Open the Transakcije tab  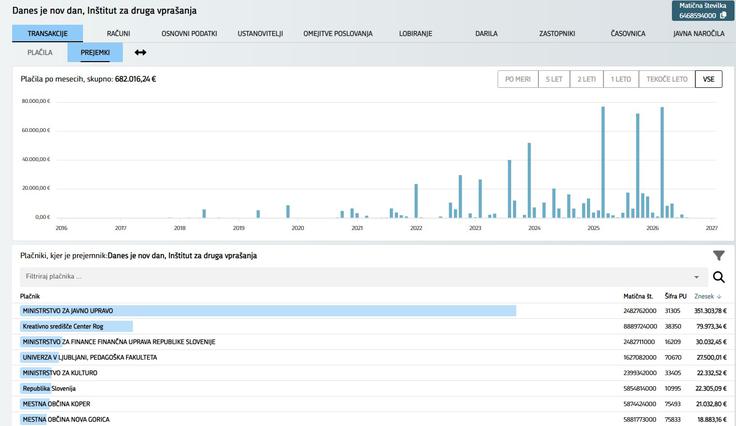point(47,33)
